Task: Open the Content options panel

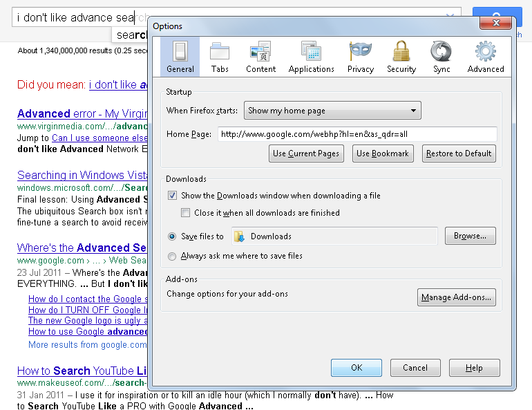Action: (x=260, y=57)
